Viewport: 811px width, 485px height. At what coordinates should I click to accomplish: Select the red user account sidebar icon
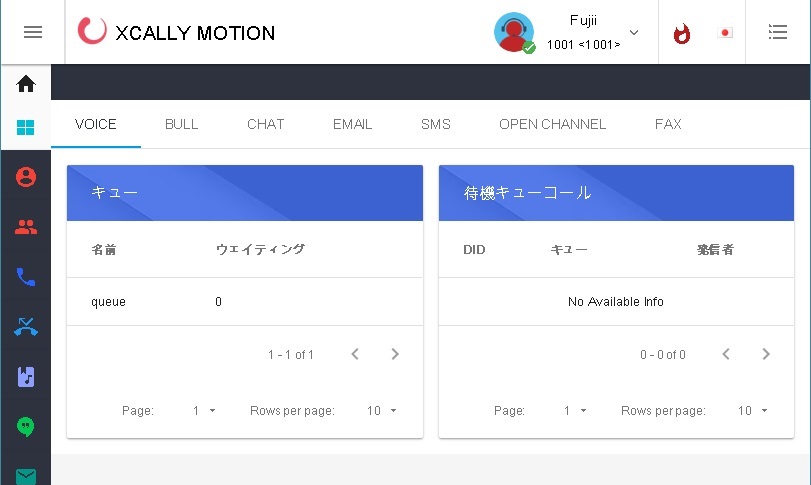coord(26,177)
